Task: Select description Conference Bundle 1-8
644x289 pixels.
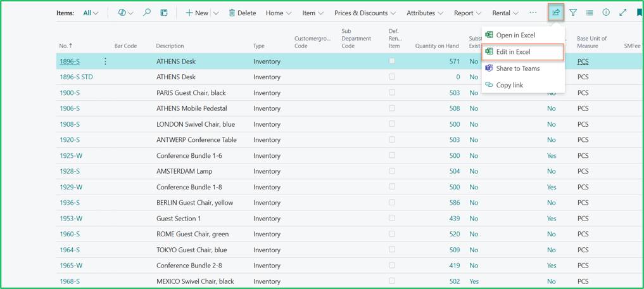Action: pyautogui.click(x=189, y=187)
